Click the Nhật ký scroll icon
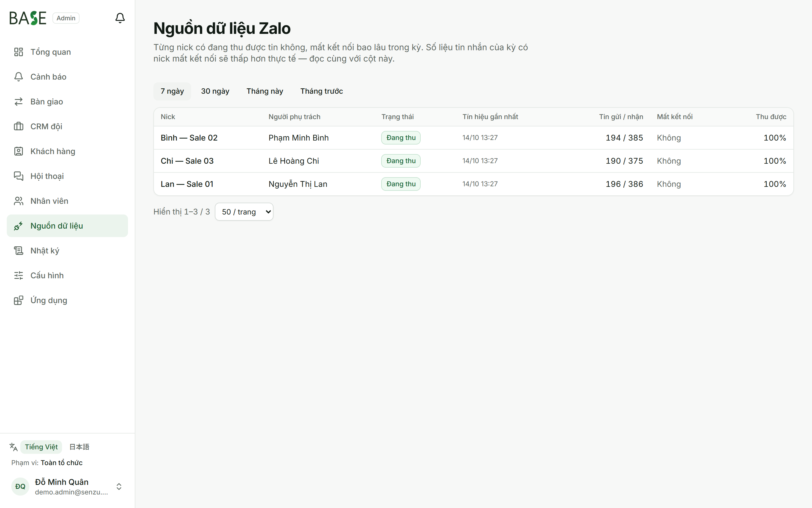Screen dimensions: 812x508 [x=18, y=251]
